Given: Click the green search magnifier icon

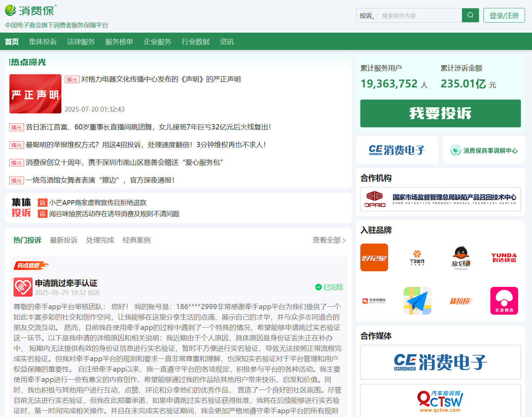Looking at the screenshot, I should (x=470, y=15).
